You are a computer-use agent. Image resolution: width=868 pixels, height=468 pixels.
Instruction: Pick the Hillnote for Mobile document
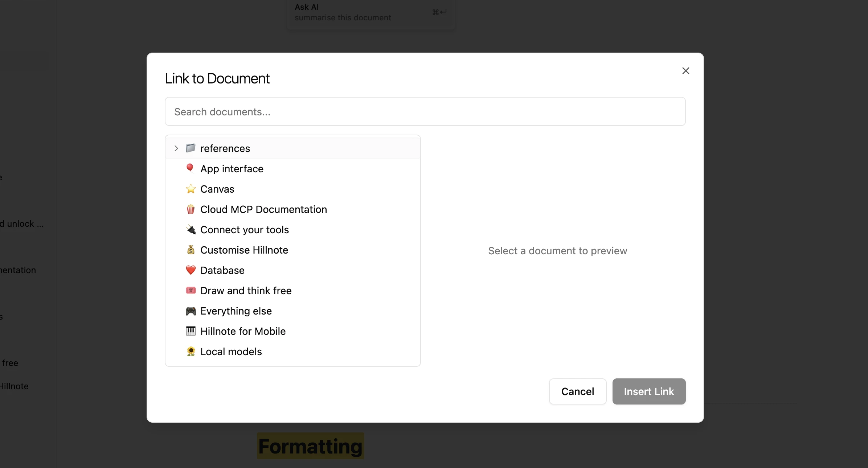pos(293,331)
